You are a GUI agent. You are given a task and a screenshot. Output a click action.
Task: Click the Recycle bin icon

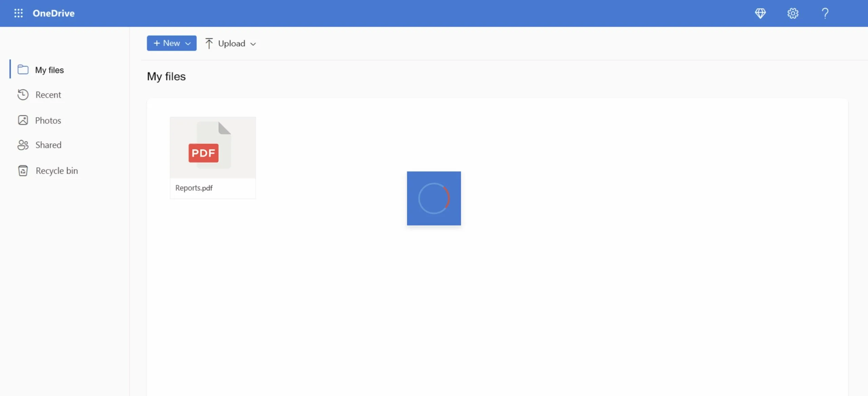[22, 170]
